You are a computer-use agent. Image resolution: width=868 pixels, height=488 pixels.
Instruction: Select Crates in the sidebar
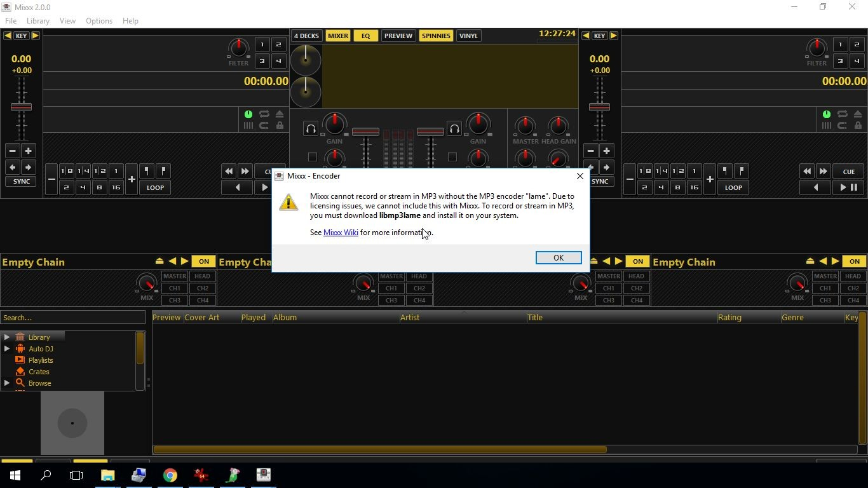(39, 372)
